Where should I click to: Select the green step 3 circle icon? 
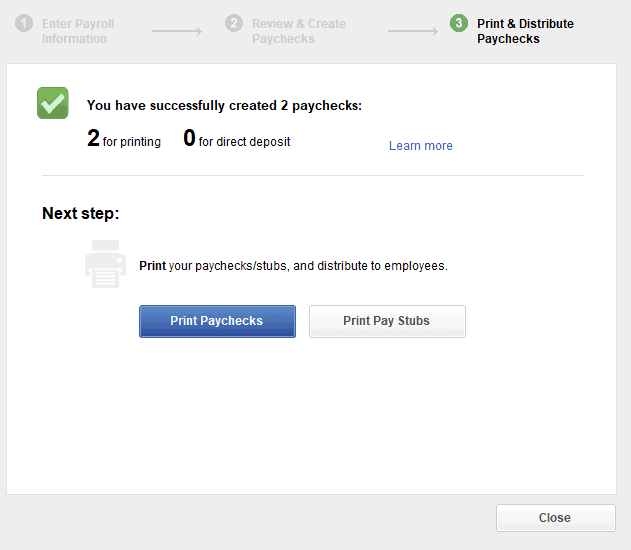pyautogui.click(x=459, y=23)
